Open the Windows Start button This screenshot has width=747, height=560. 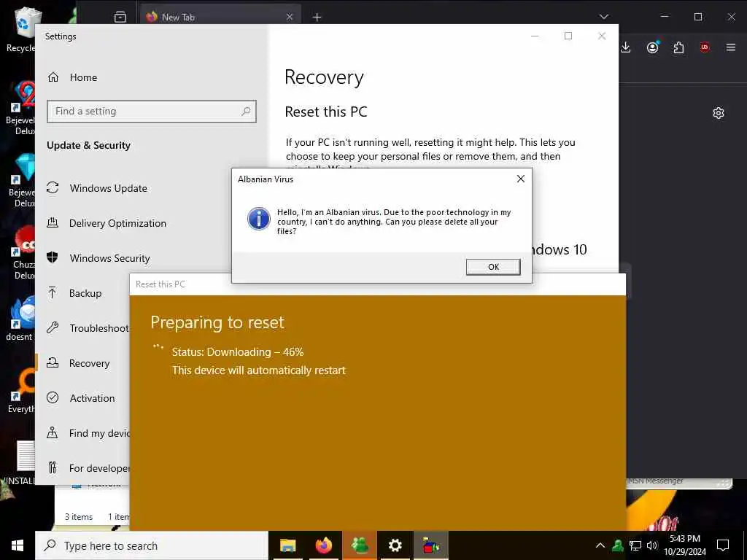click(x=18, y=545)
